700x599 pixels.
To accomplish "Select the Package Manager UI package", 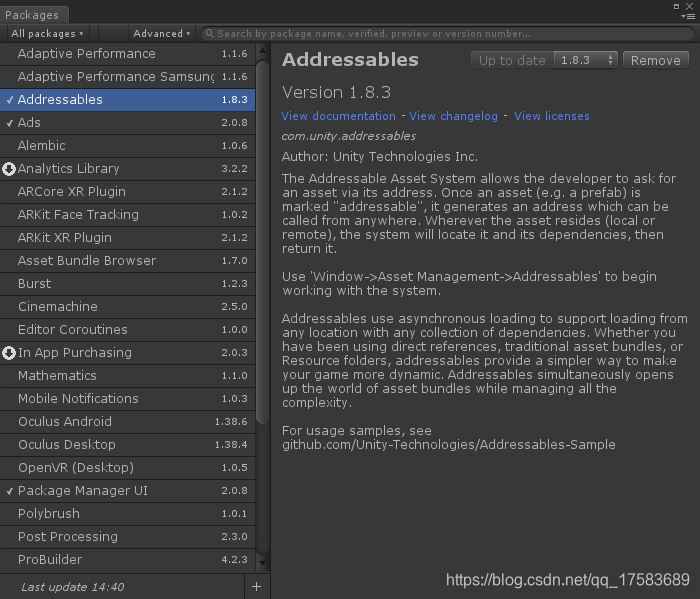I will click(x=128, y=491).
